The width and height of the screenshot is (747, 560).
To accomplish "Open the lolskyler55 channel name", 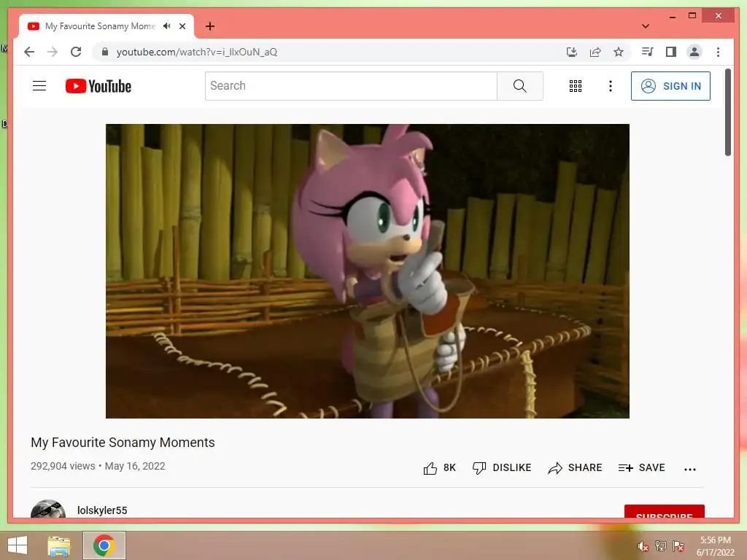I will point(102,510).
